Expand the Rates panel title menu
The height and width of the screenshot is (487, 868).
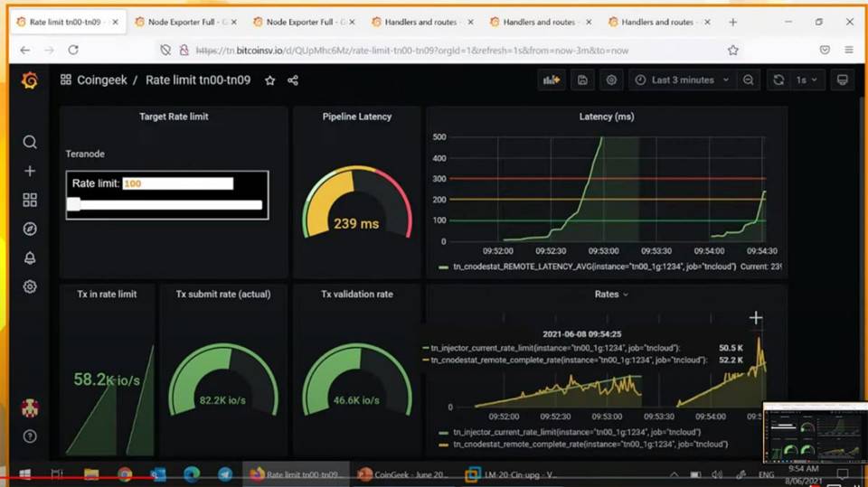[x=611, y=295]
